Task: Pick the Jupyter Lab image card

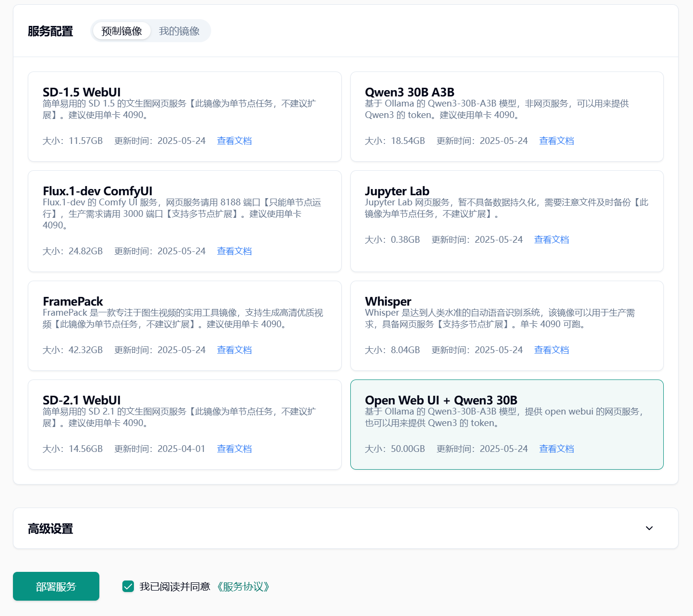Action: pyautogui.click(x=506, y=221)
